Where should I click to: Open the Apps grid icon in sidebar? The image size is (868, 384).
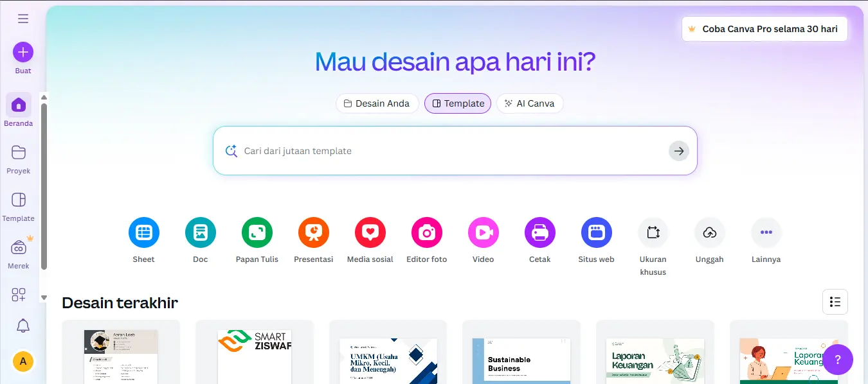(19, 295)
